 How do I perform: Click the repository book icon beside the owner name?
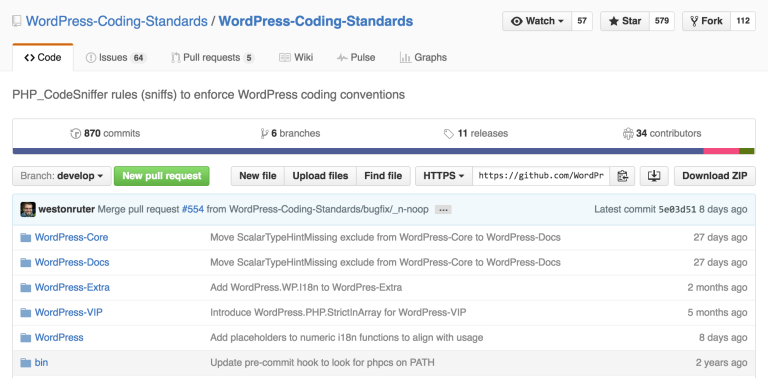[x=17, y=21]
